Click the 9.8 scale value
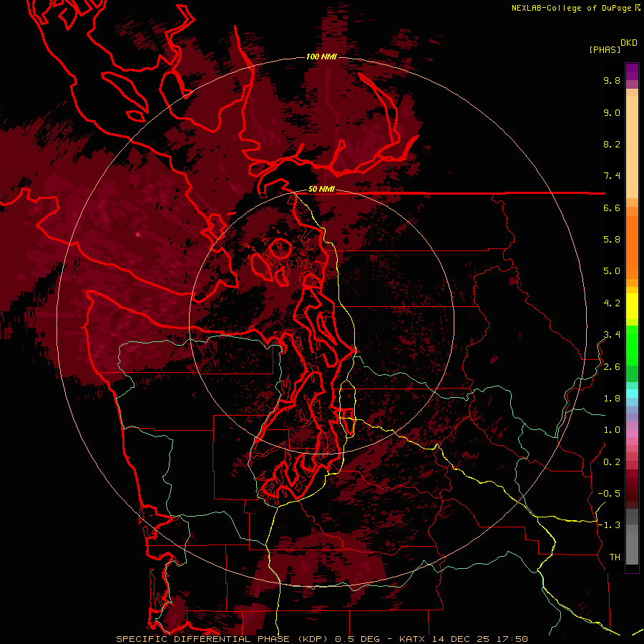 pyautogui.click(x=612, y=80)
